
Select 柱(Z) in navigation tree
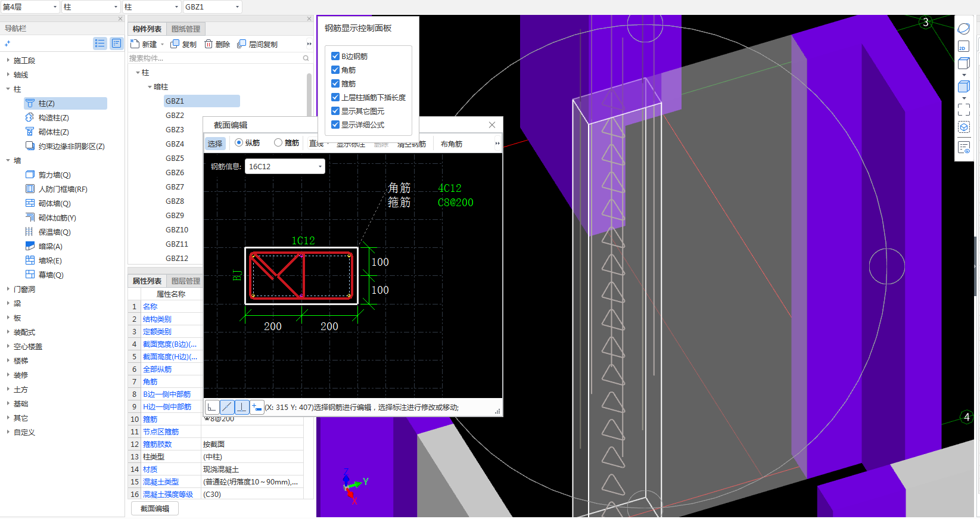click(66, 103)
